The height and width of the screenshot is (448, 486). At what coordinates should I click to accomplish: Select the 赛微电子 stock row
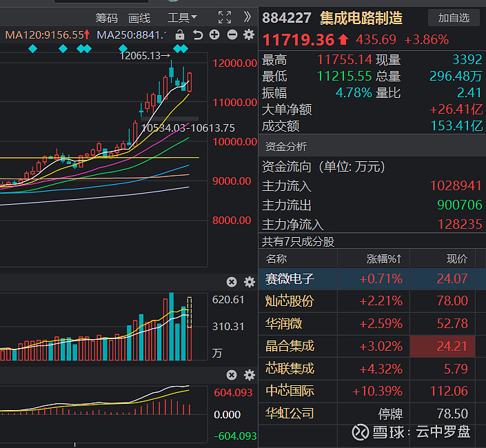click(290, 279)
